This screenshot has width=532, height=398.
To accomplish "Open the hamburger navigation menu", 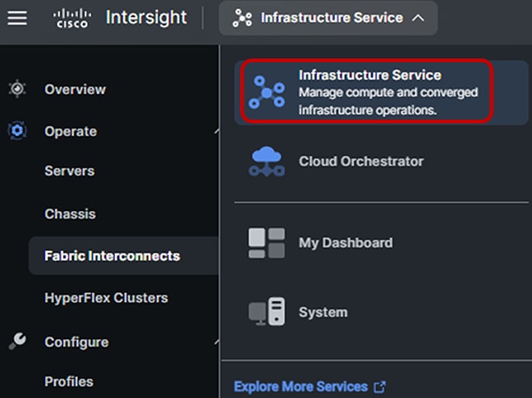I will pyautogui.click(x=17, y=17).
